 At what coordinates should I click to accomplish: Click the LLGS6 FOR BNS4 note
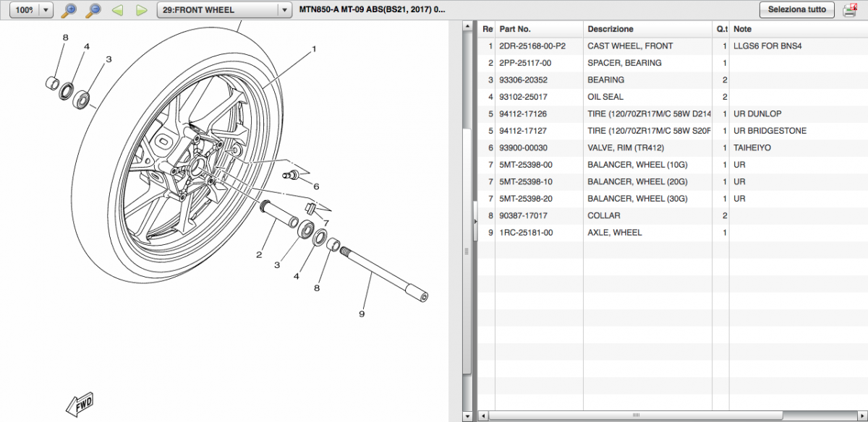pyautogui.click(x=767, y=46)
